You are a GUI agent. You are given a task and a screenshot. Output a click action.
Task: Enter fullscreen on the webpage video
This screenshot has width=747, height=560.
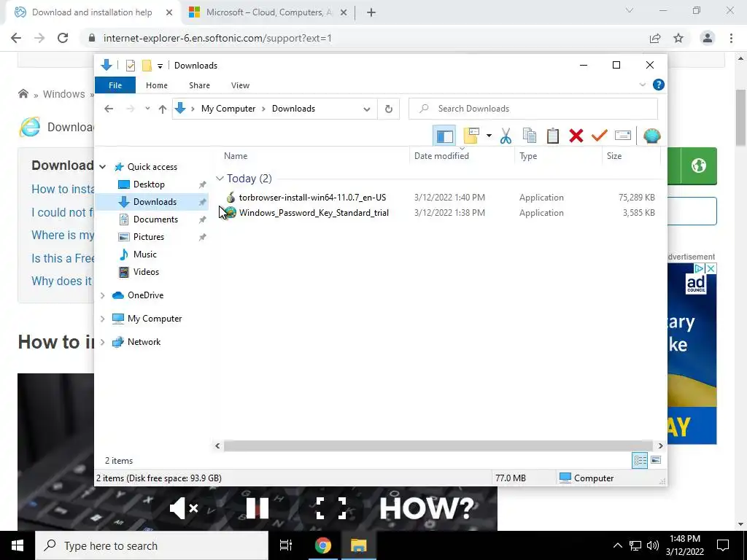331,508
